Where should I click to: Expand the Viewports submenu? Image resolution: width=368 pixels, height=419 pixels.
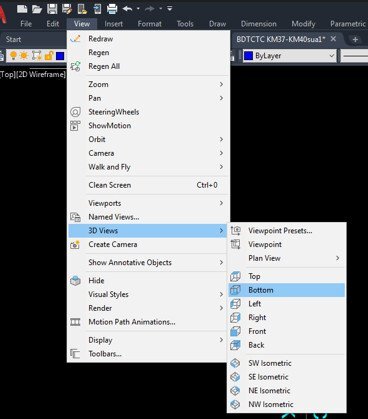(148, 203)
